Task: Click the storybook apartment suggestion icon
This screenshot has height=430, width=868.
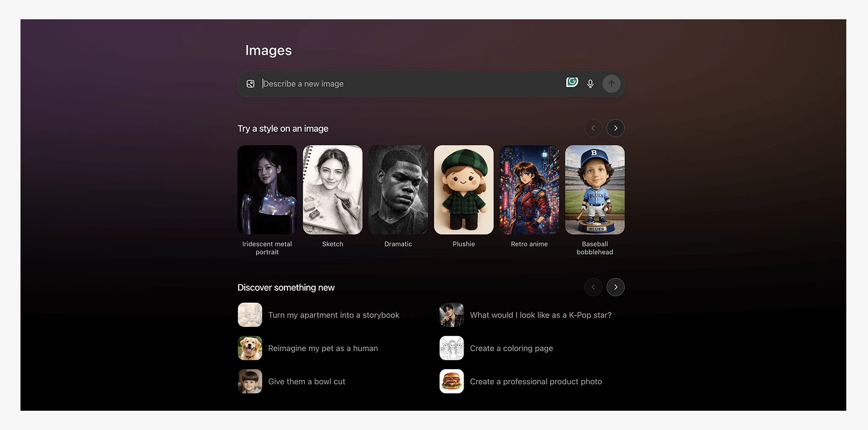Action: pos(250,315)
